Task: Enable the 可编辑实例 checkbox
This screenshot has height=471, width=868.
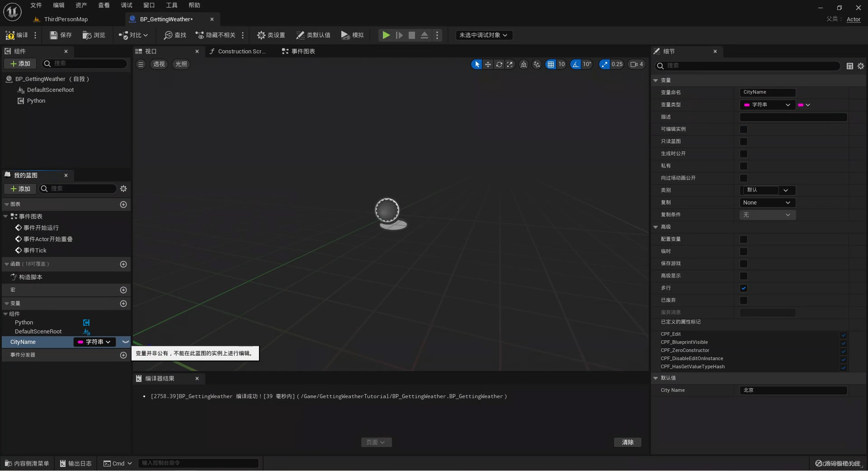Action: pos(744,129)
